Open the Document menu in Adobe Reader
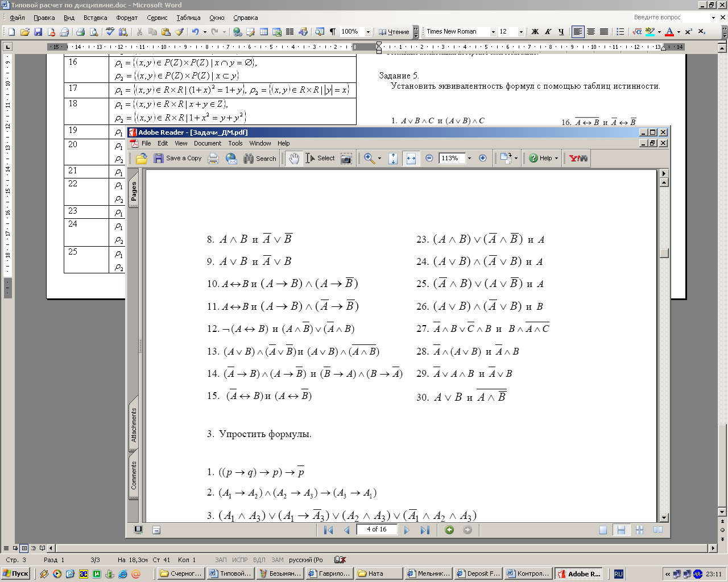This screenshot has height=582, width=728. click(208, 143)
